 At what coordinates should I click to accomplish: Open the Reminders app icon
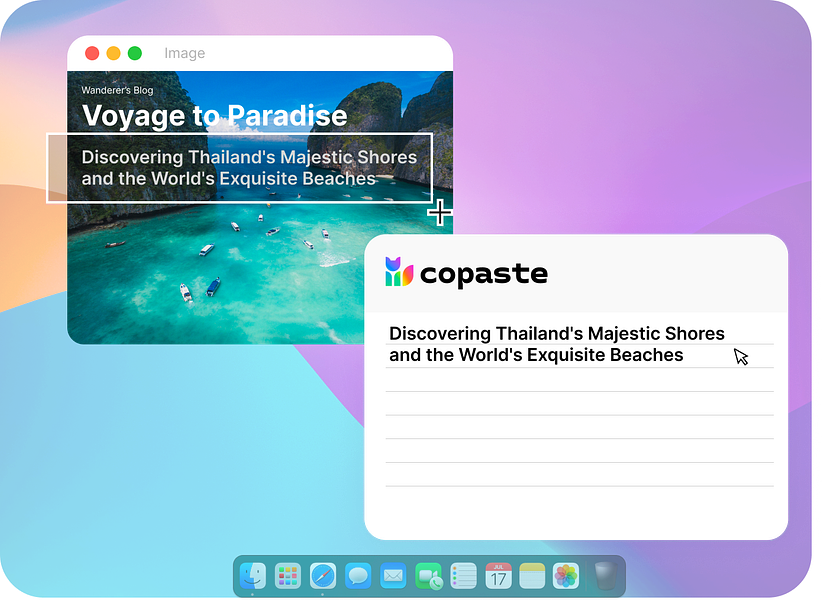(x=463, y=576)
